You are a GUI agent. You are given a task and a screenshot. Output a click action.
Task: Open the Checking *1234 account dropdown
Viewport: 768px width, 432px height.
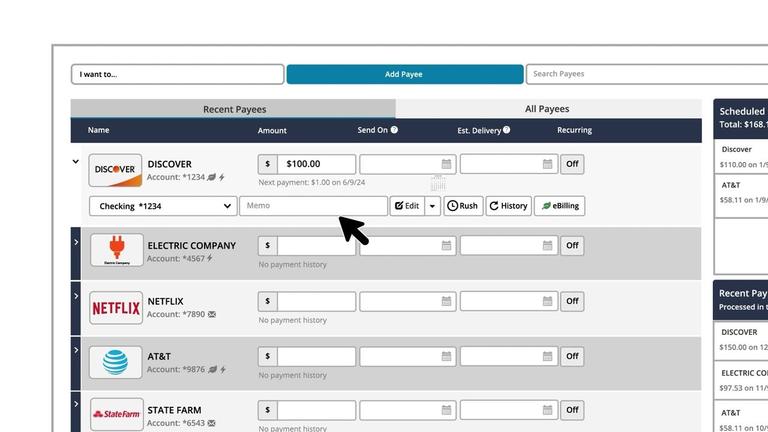pos(163,206)
